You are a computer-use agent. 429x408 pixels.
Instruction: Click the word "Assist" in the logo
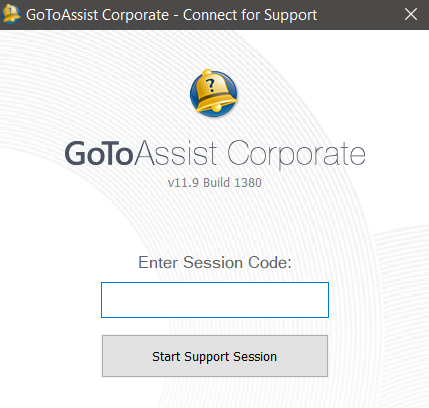pos(176,154)
